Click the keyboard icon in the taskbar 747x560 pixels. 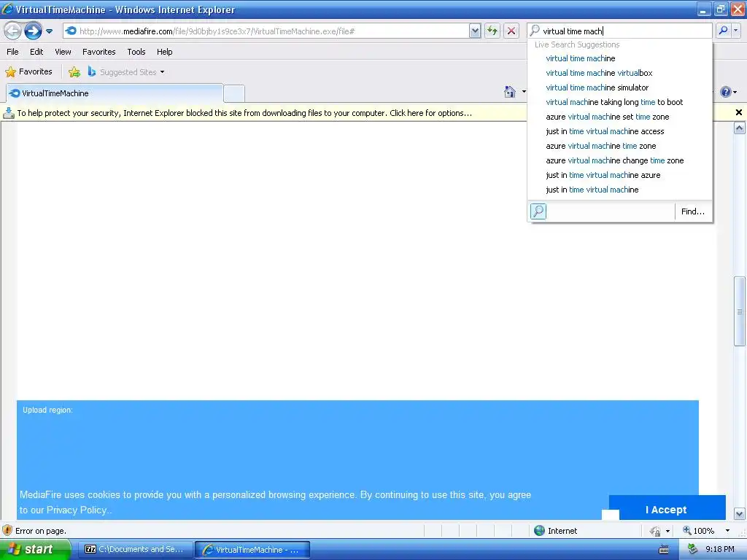click(x=663, y=550)
